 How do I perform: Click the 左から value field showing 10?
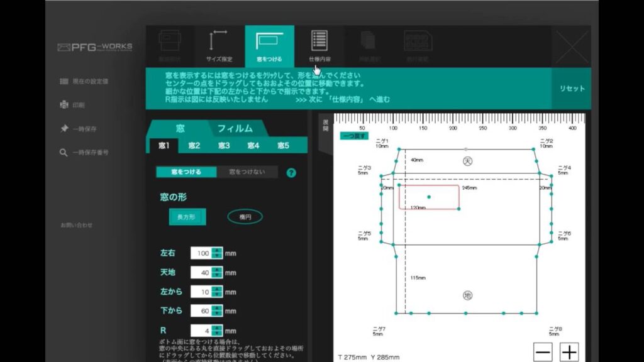[201, 292]
